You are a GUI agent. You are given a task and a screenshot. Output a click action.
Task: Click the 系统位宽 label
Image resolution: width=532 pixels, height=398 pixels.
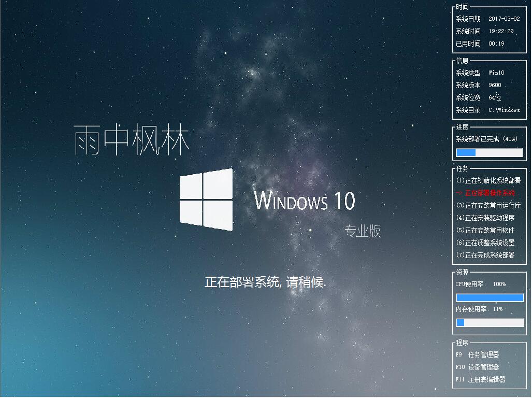[469, 97]
